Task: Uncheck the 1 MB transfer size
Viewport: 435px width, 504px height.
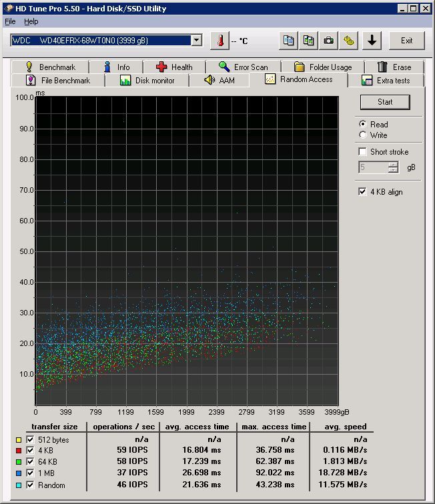Action: tap(30, 473)
